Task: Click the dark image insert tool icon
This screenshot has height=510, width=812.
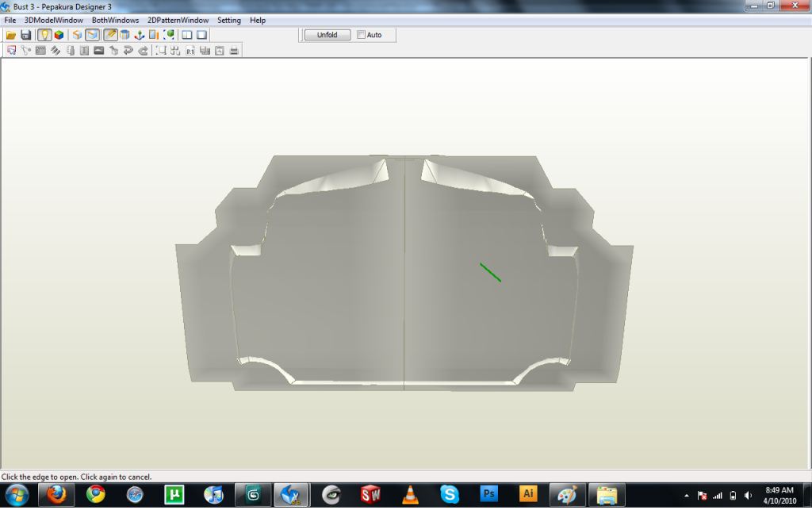Action: [x=99, y=50]
